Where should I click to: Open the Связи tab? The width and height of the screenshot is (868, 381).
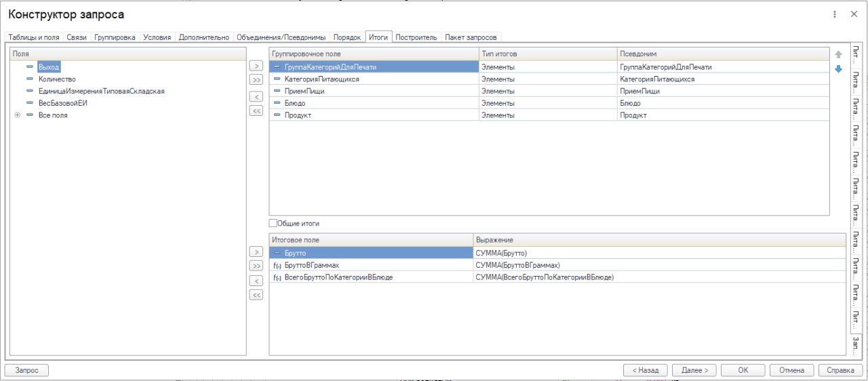77,37
